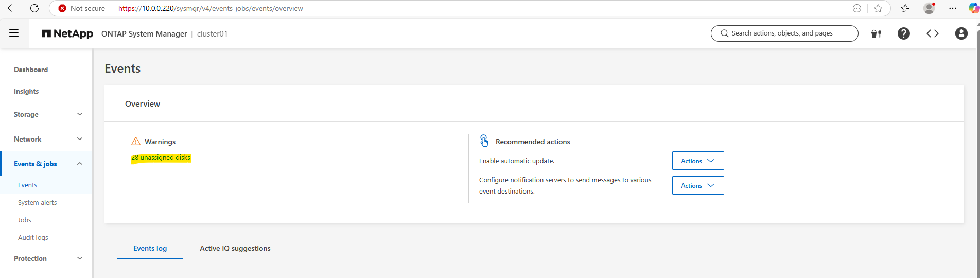
Task: Click the gift box what's new icon
Action: (x=876, y=33)
